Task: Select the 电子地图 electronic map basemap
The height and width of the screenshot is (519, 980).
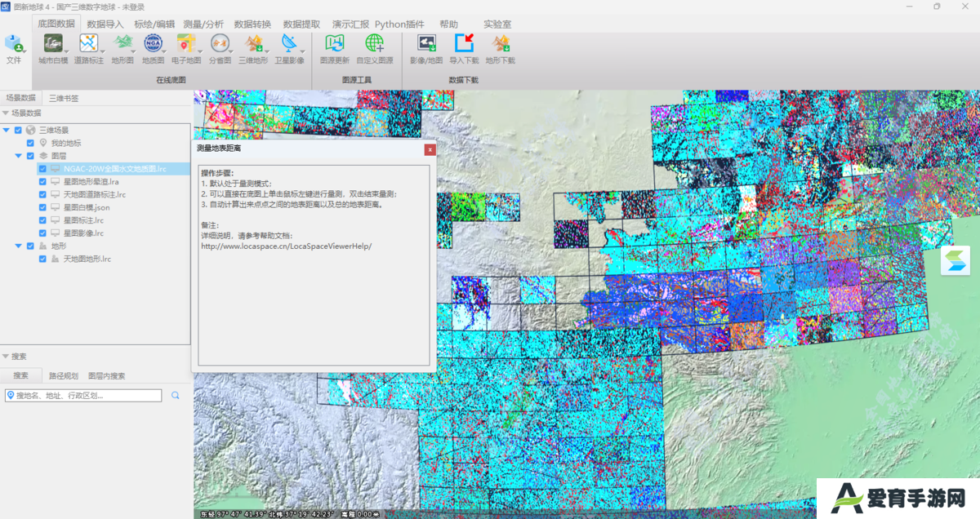Action: (185, 43)
